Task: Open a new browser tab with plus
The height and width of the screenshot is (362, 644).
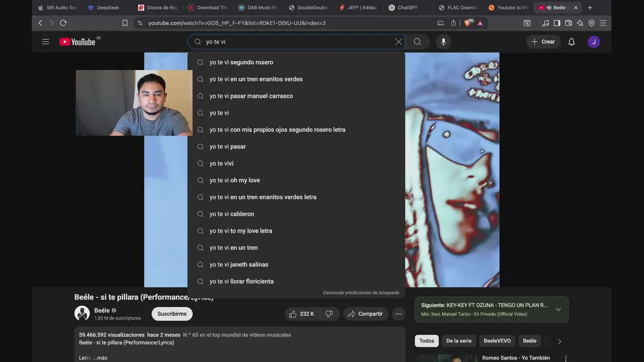Action: tap(590, 8)
